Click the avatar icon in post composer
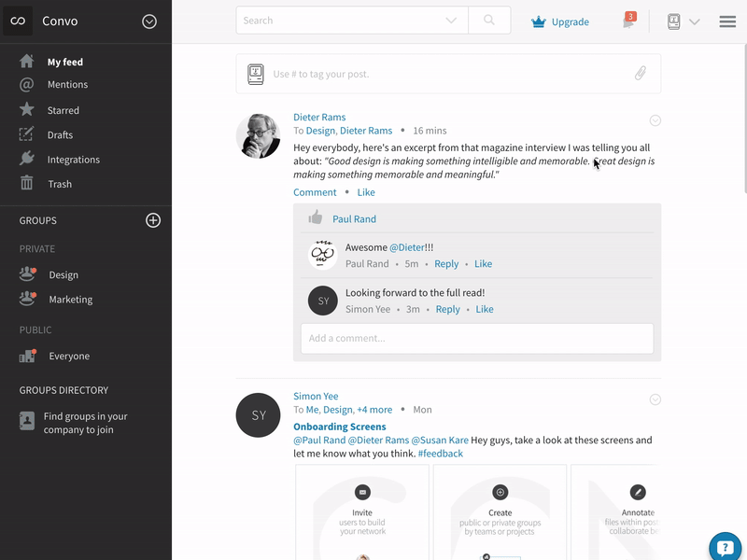 tap(256, 75)
